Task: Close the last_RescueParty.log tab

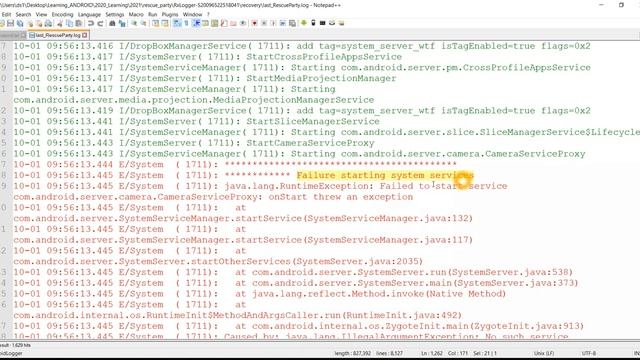Action: [84, 35]
